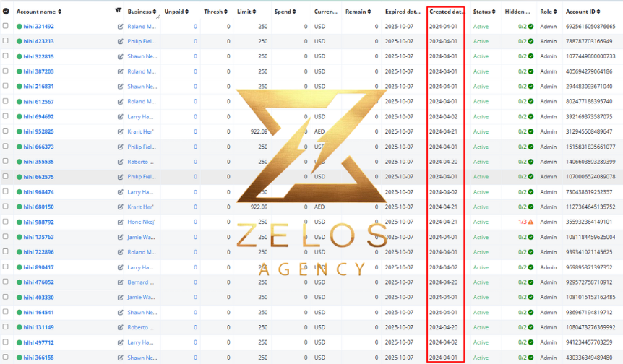Sort table by Status column
Image resolution: width=623 pixels, height=364 pixels.
tap(484, 12)
